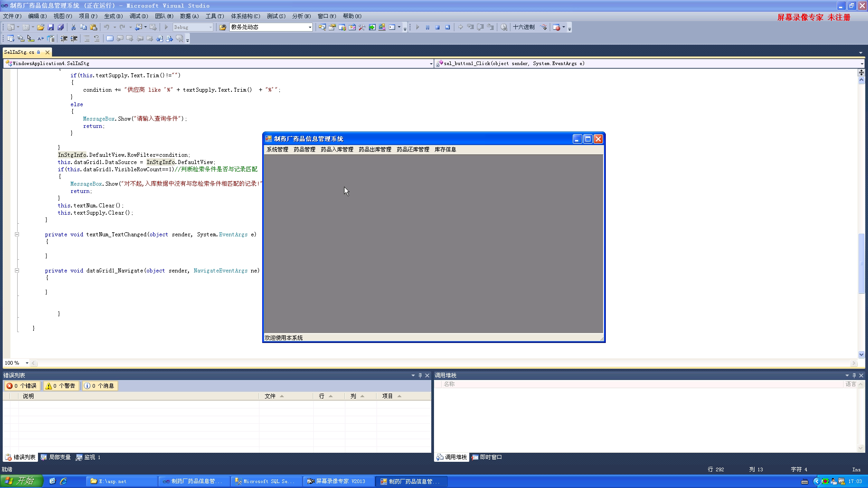
Task: Open the 调试(D) menu in Visual Studio
Action: click(139, 16)
